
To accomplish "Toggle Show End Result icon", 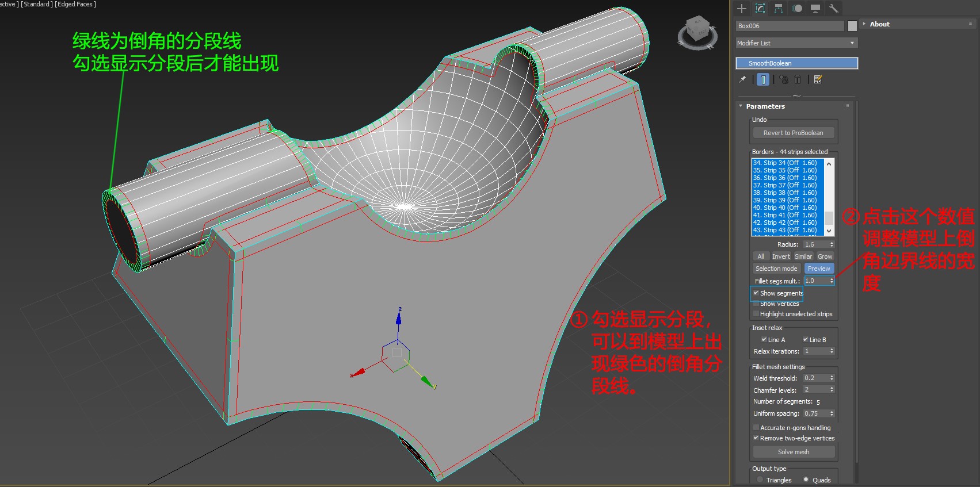I will [763, 80].
